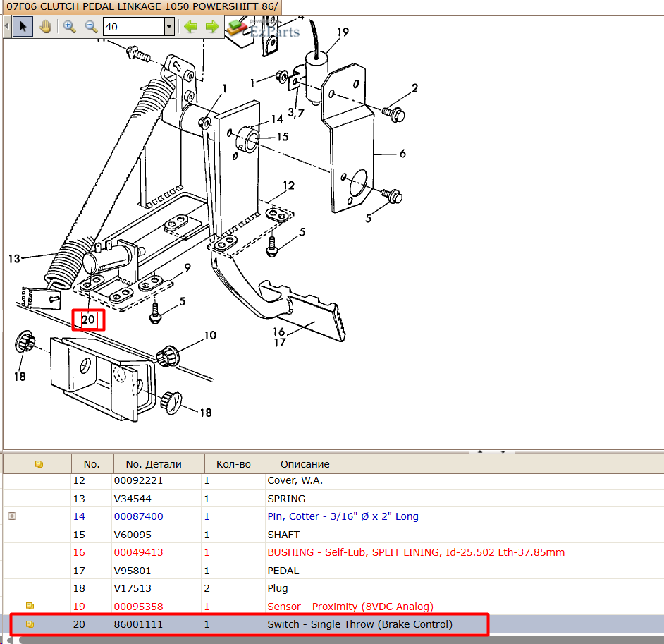Viewport: 664px width, 644px height.
Task: Click callout 19 on the diagram
Action: (343, 32)
